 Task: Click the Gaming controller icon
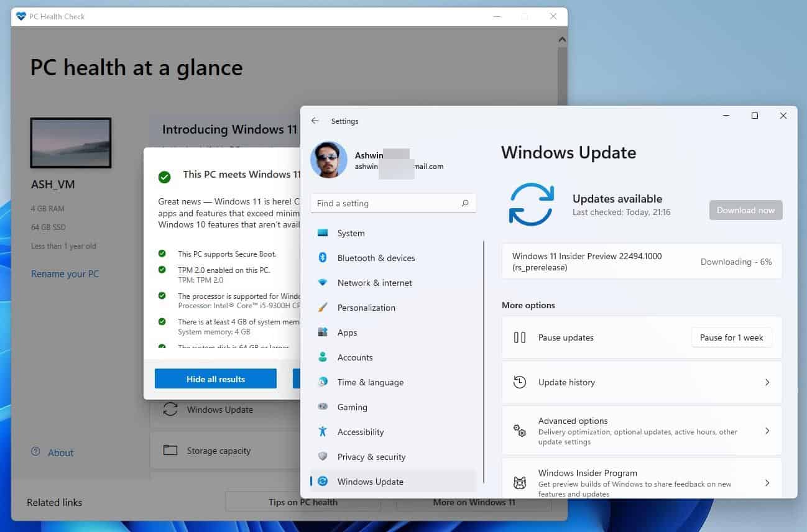point(323,407)
